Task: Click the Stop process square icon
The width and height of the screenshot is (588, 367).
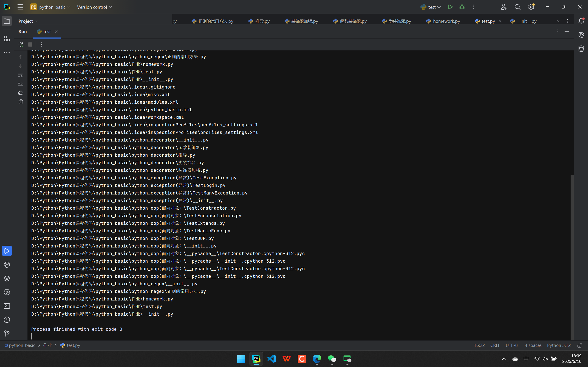Action: (30, 44)
